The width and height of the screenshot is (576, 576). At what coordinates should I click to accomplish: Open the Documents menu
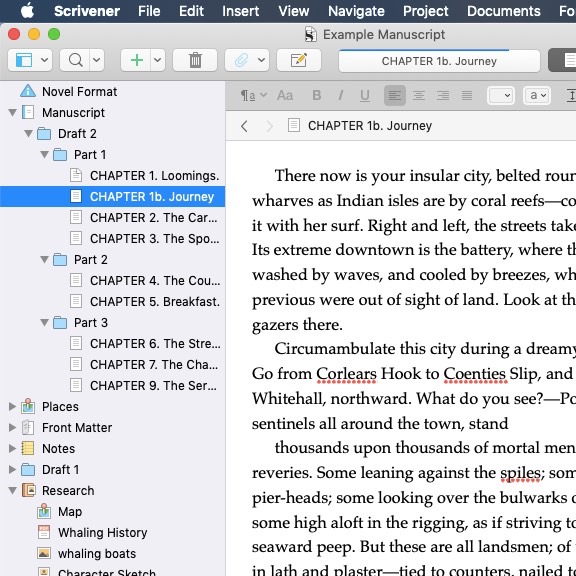(x=504, y=11)
